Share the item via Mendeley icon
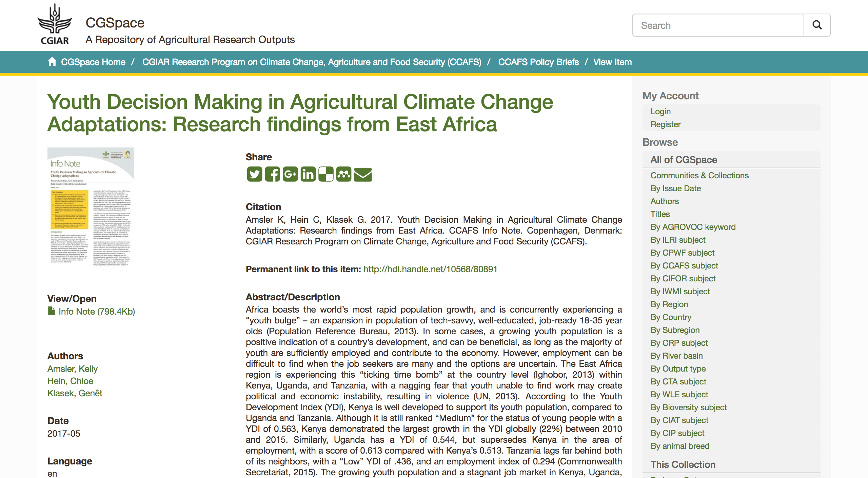The height and width of the screenshot is (478, 868). point(344,174)
